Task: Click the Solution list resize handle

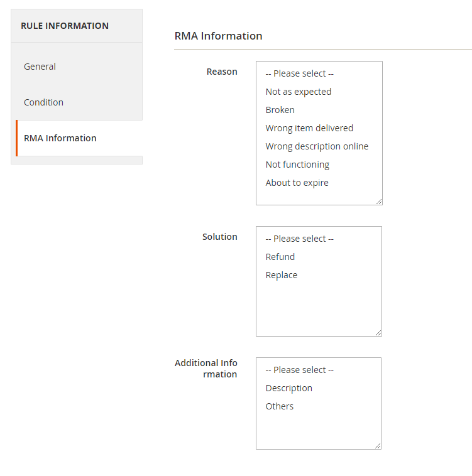Action: 378,333
